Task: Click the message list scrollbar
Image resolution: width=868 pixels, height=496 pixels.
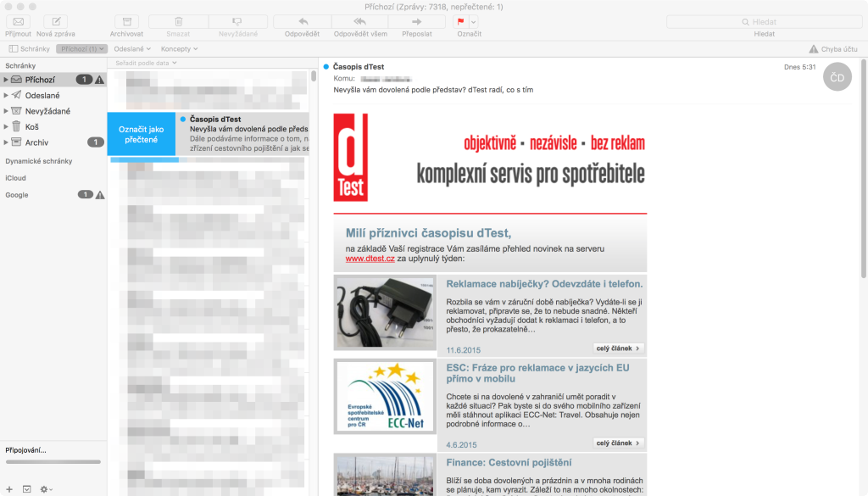Action: tap(314, 75)
